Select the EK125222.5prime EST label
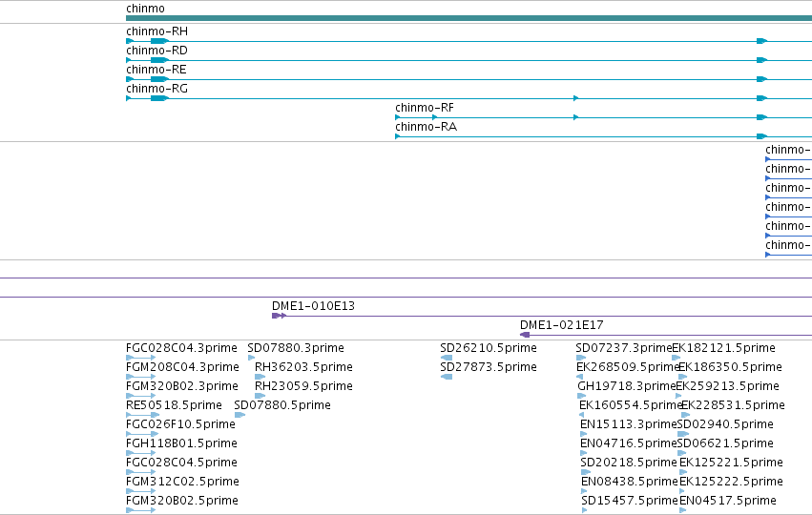The image size is (812, 515). (x=731, y=482)
